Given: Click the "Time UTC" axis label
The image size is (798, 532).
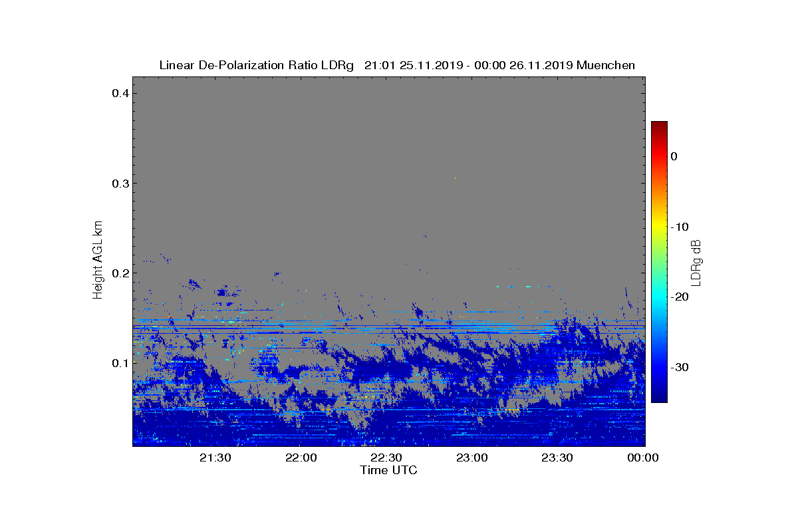Looking at the screenshot, I should click(x=388, y=470).
